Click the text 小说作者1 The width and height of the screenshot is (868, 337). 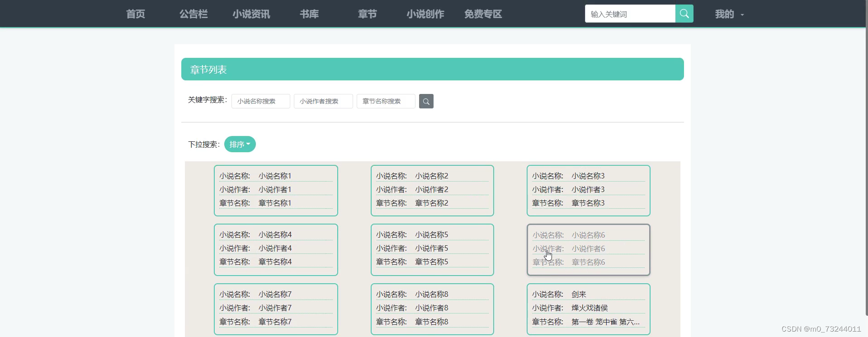(x=275, y=189)
